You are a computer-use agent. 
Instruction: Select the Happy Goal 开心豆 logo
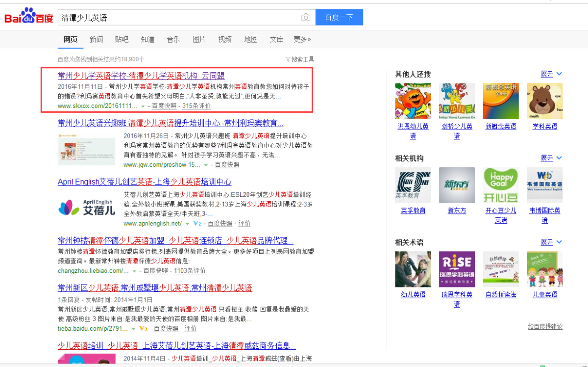(501, 185)
